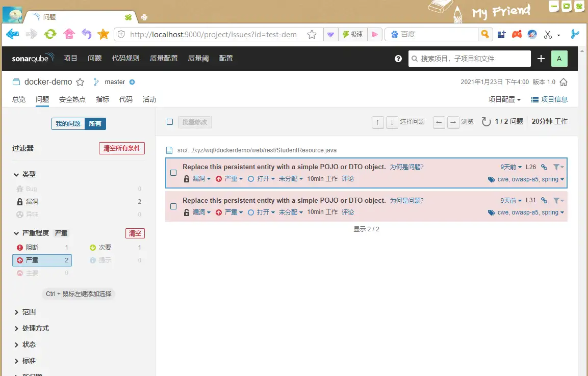588x376 pixels.
Task: Click the plus icon in SonarQube header
Action: point(541,59)
